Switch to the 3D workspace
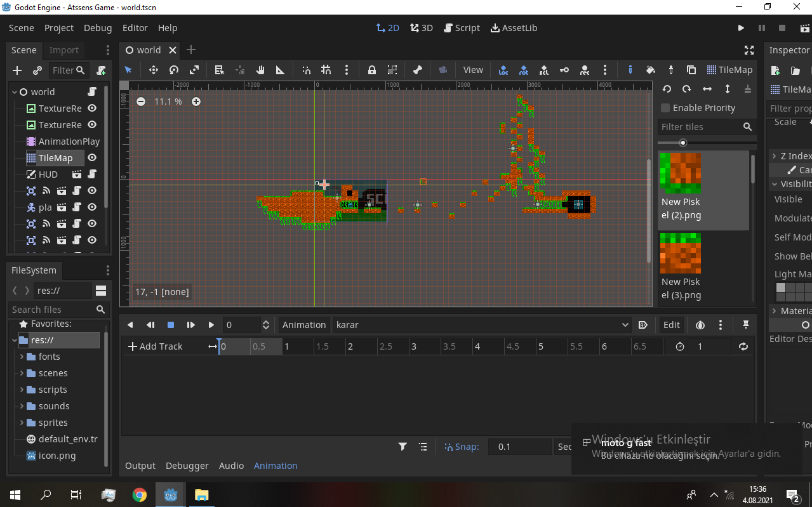The width and height of the screenshot is (812, 507). pos(422,28)
